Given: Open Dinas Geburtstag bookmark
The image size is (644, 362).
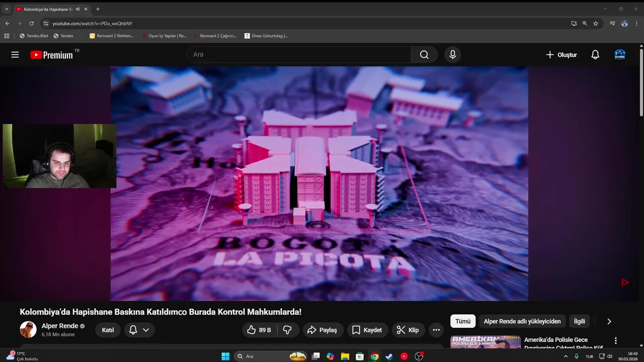Looking at the screenshot, I should [266, 36].
